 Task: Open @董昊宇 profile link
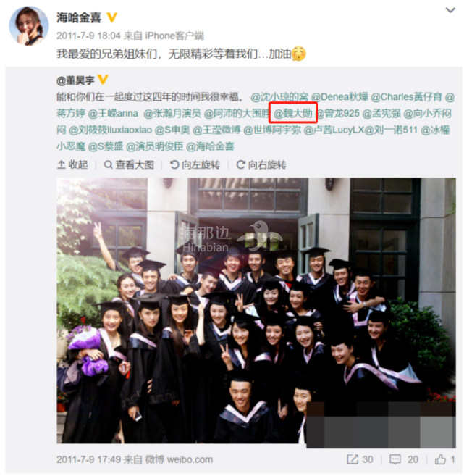[75, 80]
